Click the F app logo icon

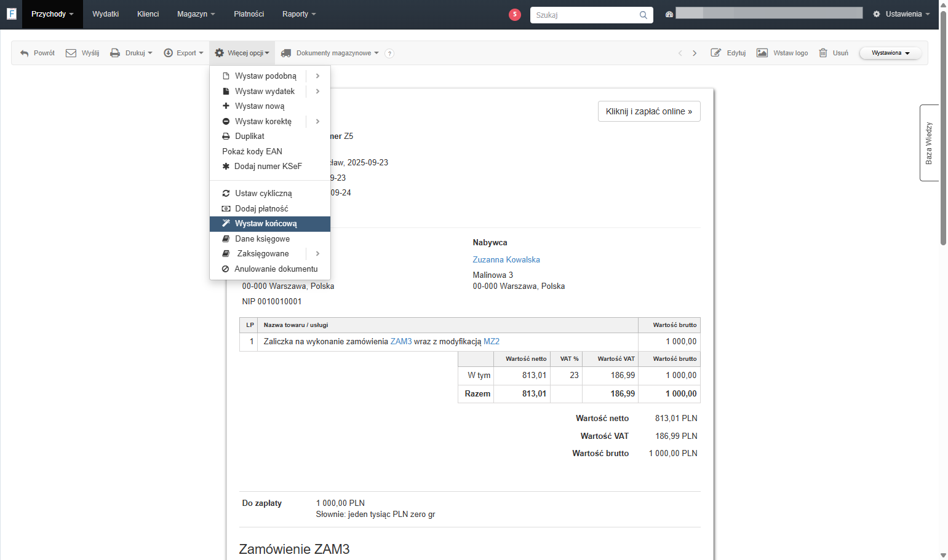pyautogui.click(x=11, y=14)
